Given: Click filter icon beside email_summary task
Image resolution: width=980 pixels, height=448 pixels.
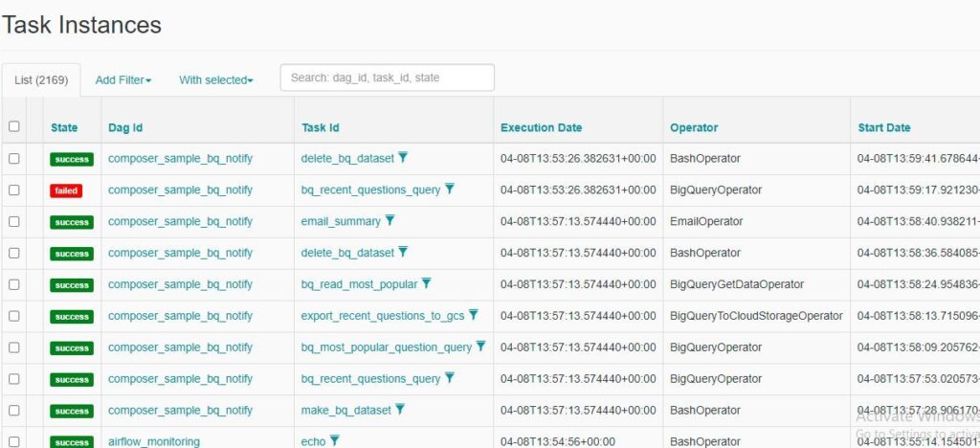Looking at the screenshot, I should tap(390, 221).
